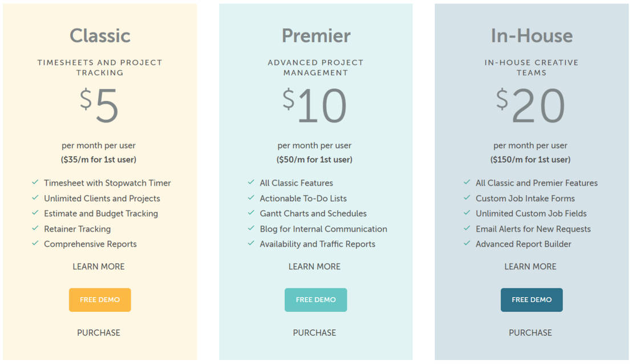Image resolution: width=632 pixels, height=364 pixels.
Task: Click Purchase for the Premier plan
Action: [314, 333]
